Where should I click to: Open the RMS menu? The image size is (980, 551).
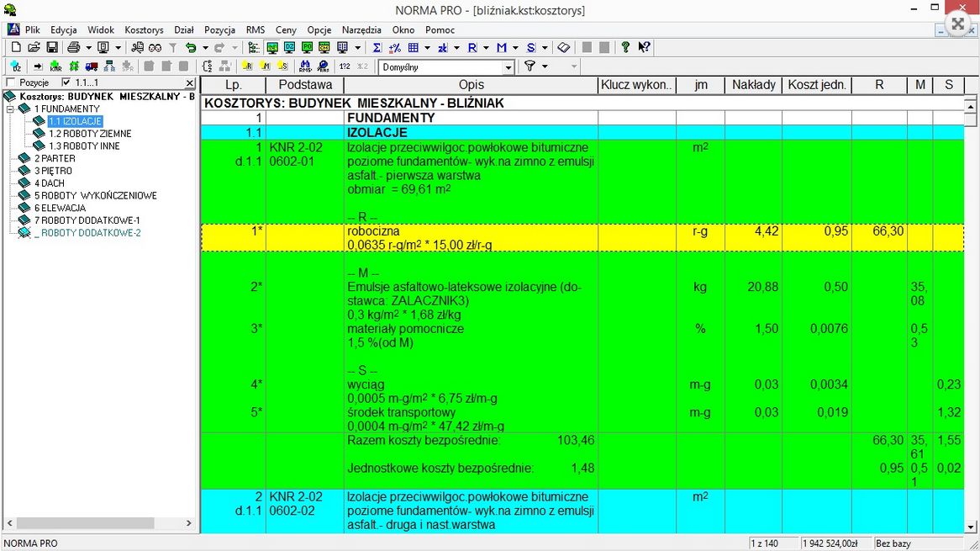tap(255, 30)
